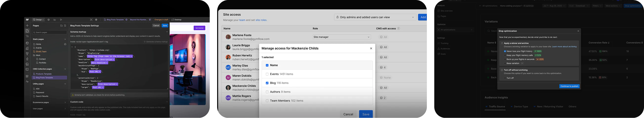Click the MD avatar for Marley Dias
This screenshot has width=644, height=118.
pos(228,67)
